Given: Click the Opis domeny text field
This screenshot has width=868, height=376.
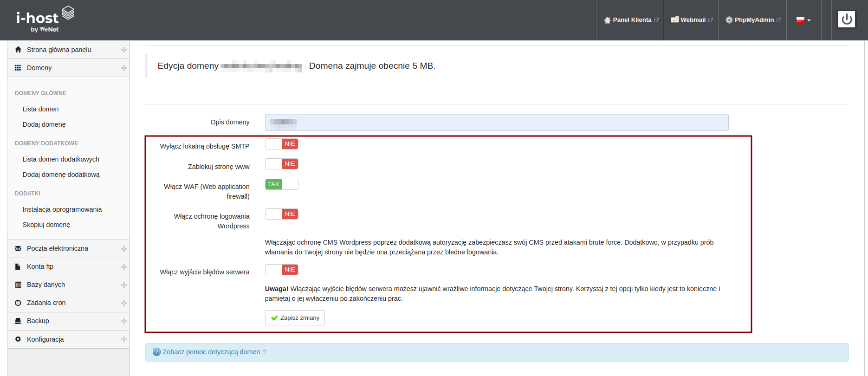Looking at the screenshot, I should pyautogui.click(x=496, y=122).
